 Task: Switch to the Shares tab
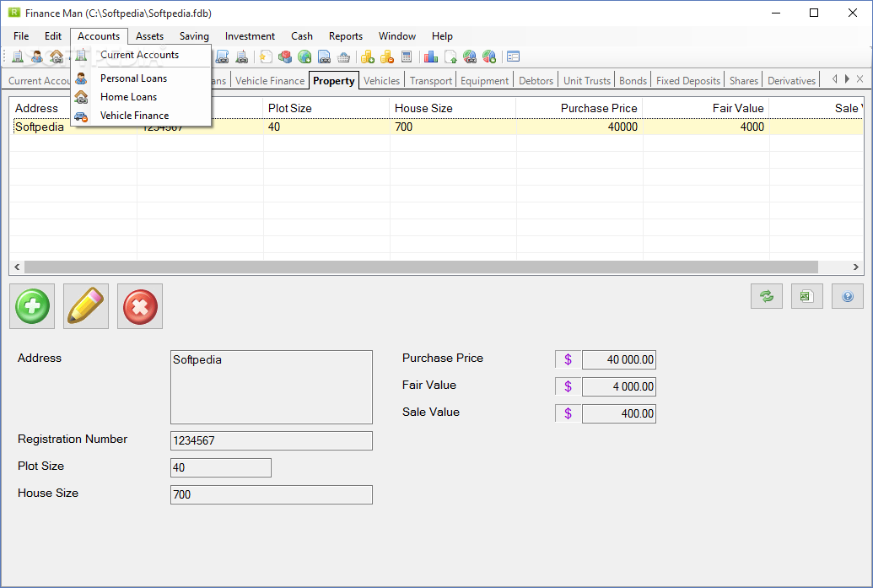pos(744,81)
